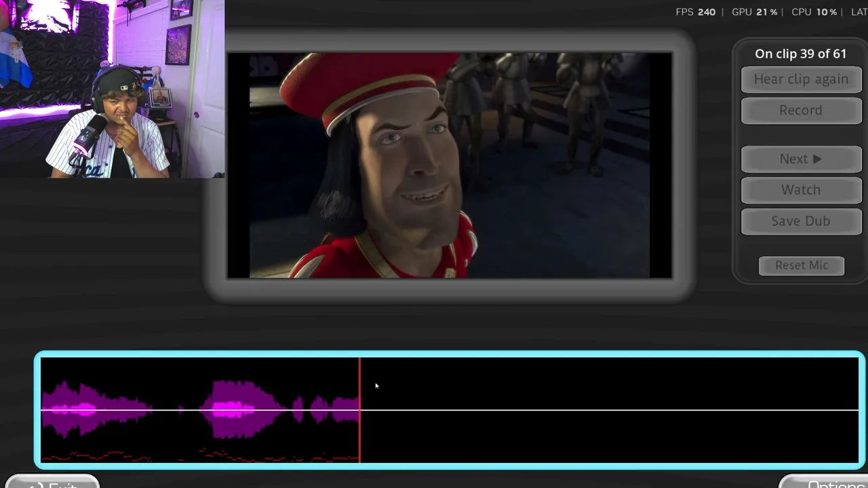The width and height of the screenshot is (868, 488).
Task: Click the red playhead in the waveform
Action: click(359, 410)
